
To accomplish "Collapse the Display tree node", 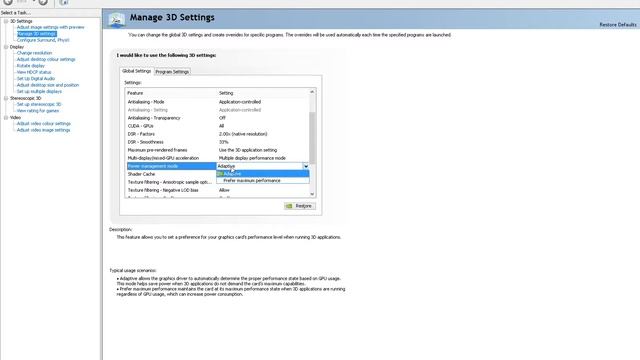I will pos(6,47).
